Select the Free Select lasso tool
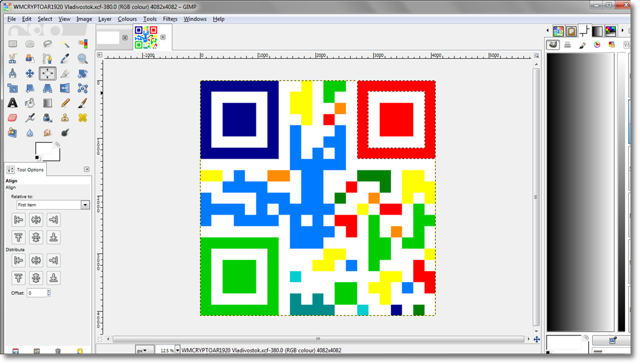 [x=47, y=44]
